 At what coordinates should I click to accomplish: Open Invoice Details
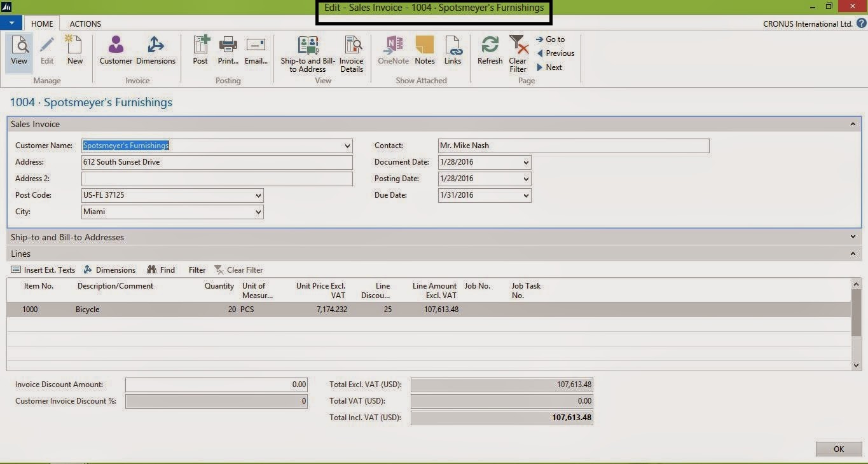coord(352,55)
